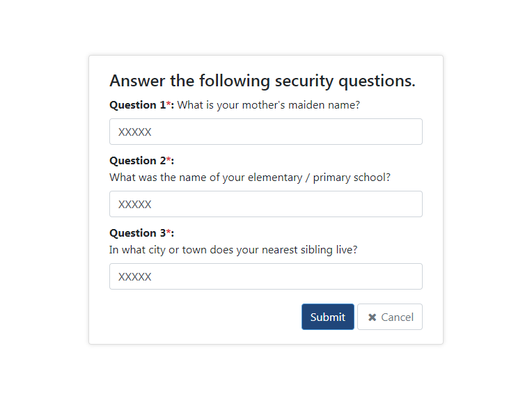The width and height of the screenshot is (532, 417).
Task: Click the elementary / primary school question text
Action: [x=250, y=178]
